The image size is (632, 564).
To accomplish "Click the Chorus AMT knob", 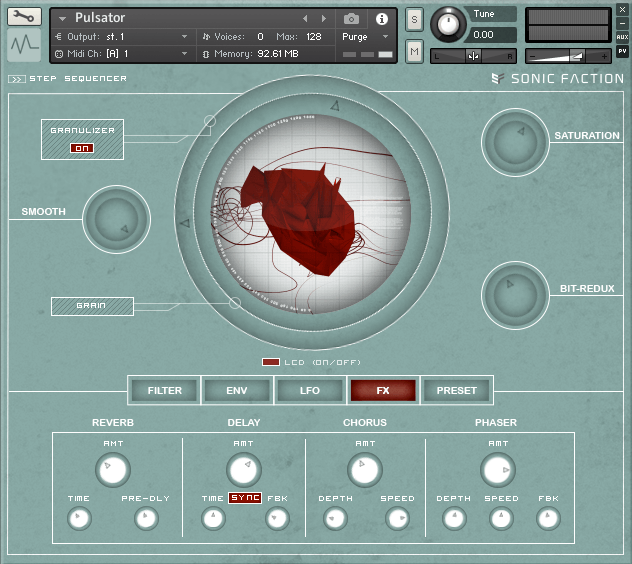I will [365, 470].
